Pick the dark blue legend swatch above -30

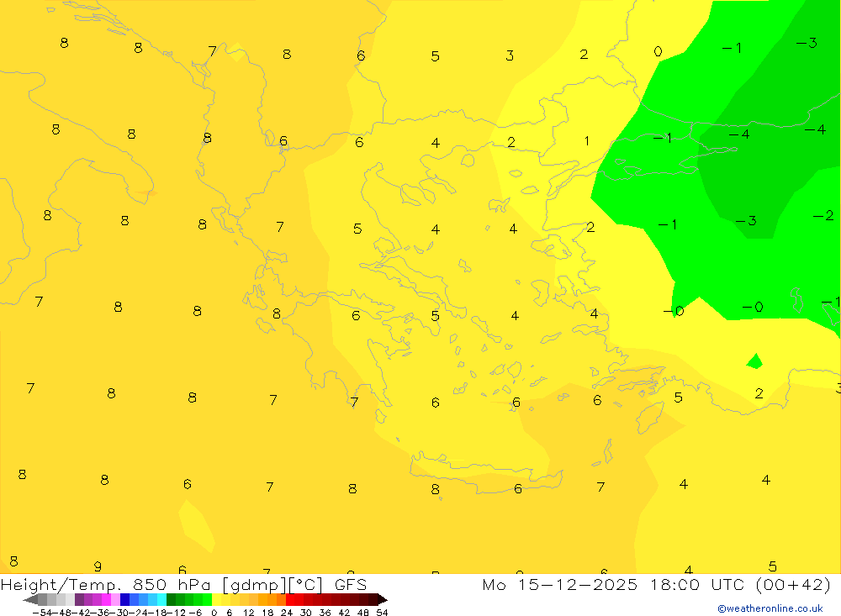click(x=124, y=600)
